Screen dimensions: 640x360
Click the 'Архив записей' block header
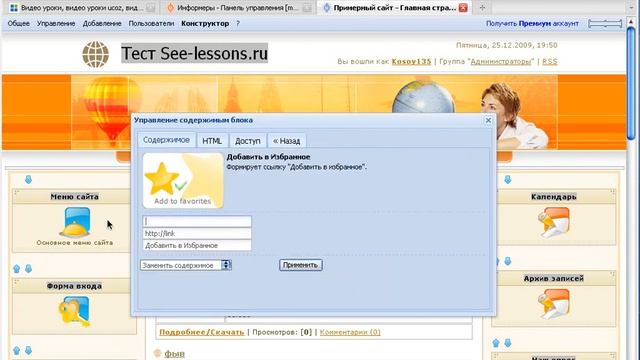tap(553, 278)
